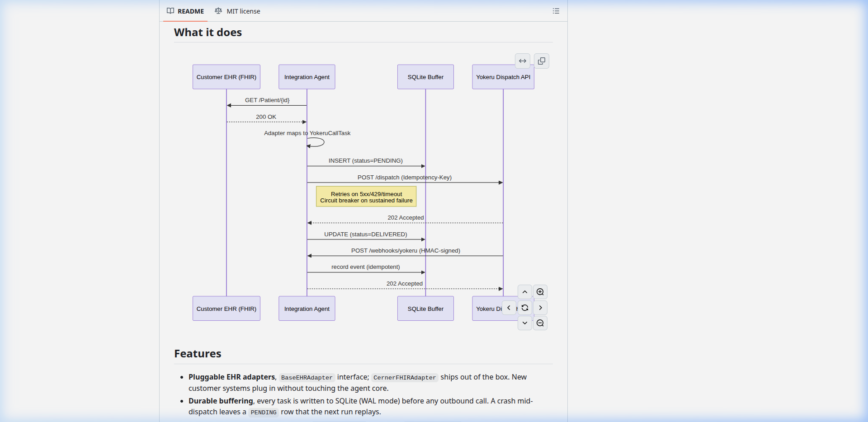This screenshot has width=868, height=422.
Task: Click 'Adapter maps to YokeruCallTask' label
Action: coord(307,133)
